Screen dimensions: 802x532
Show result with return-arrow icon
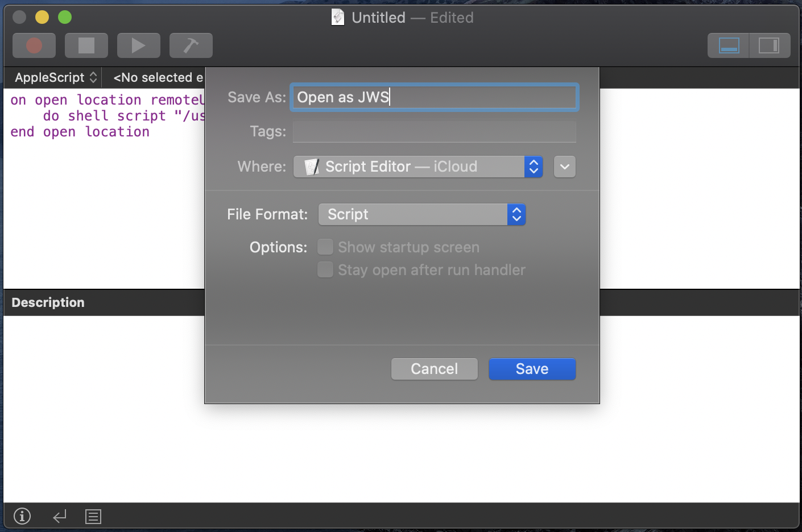pos(60,516)
